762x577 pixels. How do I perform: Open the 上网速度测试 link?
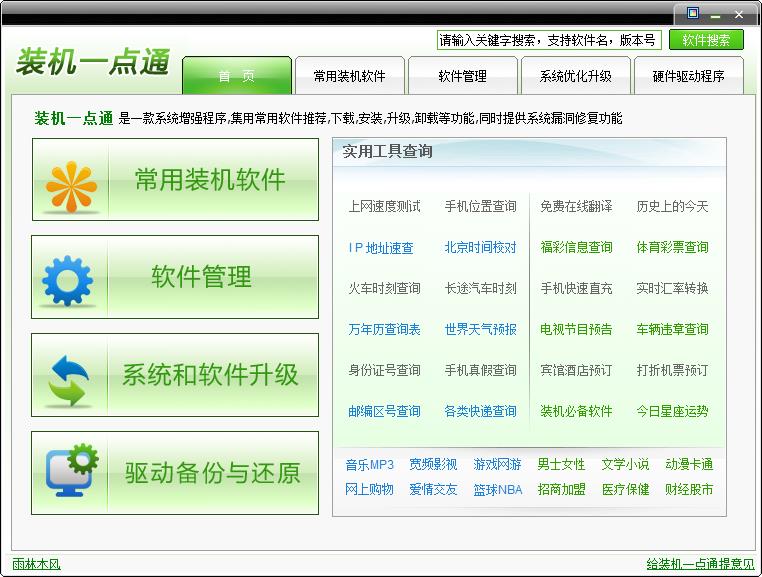(x=384, y=207)
